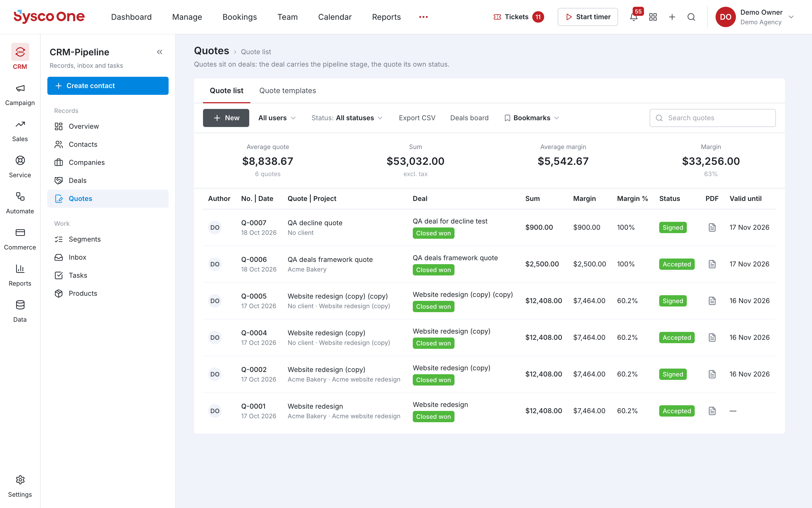Expand the All users filter dropdown

click(277, 118)
